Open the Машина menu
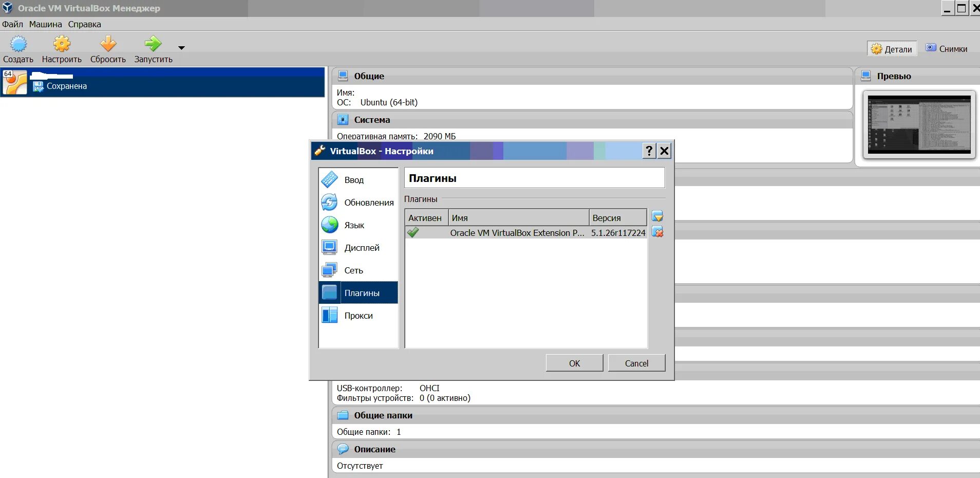This screenshot has height=478, width=980. coord(45,24)
